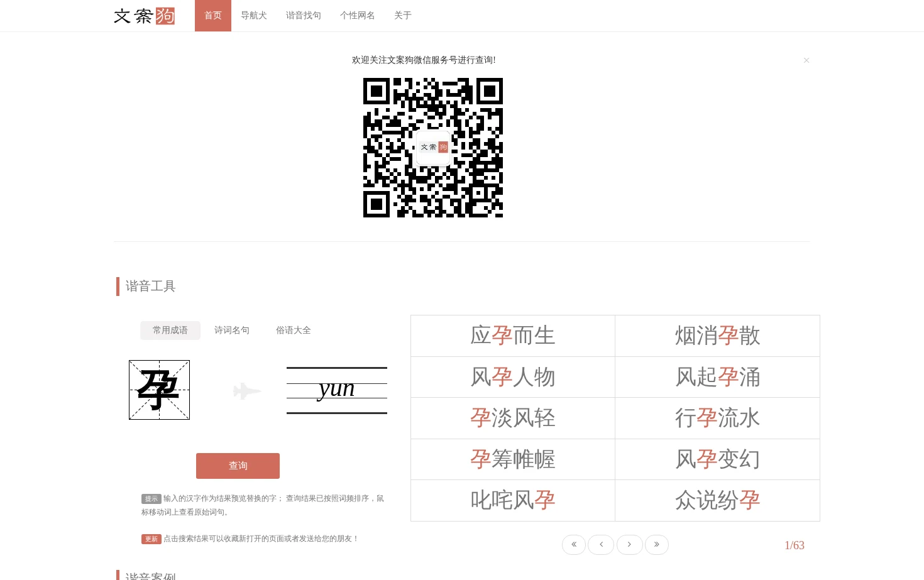Go to next results page
Viewport: 924px width, 580px height.
[630, 545]
